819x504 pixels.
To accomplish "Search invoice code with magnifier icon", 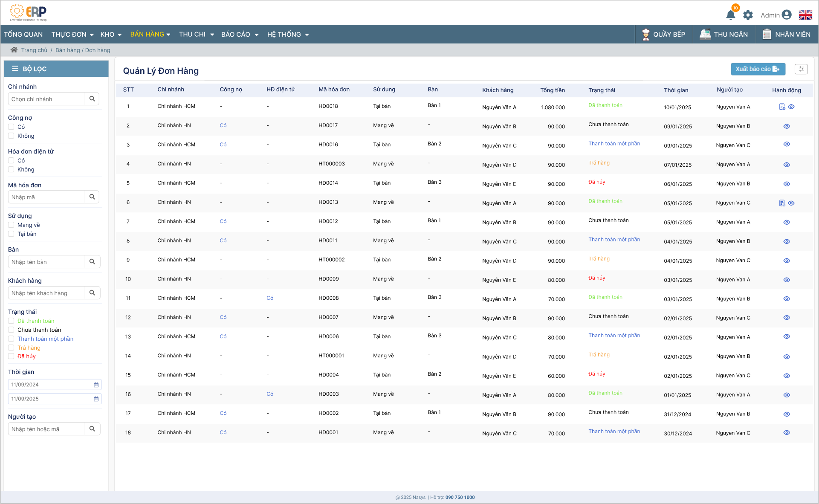I will (92, 197).
